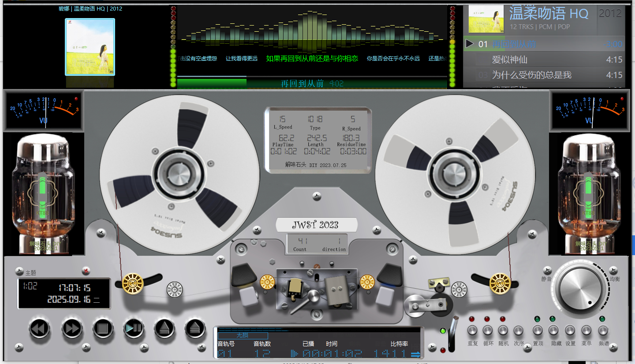This screenshot has width=635, height=364.
Task: Stop playback with the square button
Action: click(103, 328)
